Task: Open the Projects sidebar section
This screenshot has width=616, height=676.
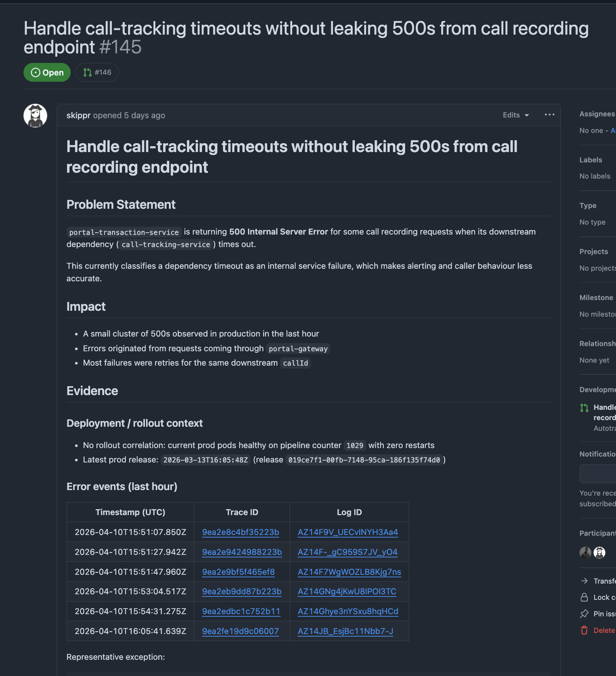Action: point(594,251)
